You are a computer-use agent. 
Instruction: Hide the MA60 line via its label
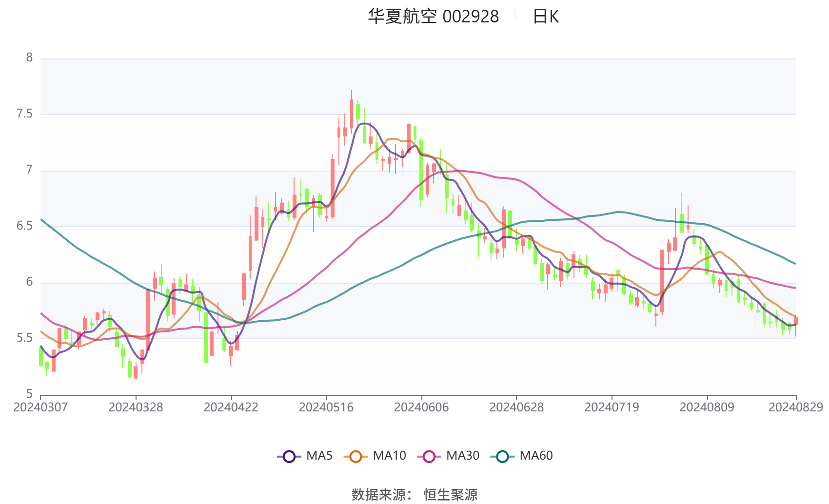(x=536, y=456)
